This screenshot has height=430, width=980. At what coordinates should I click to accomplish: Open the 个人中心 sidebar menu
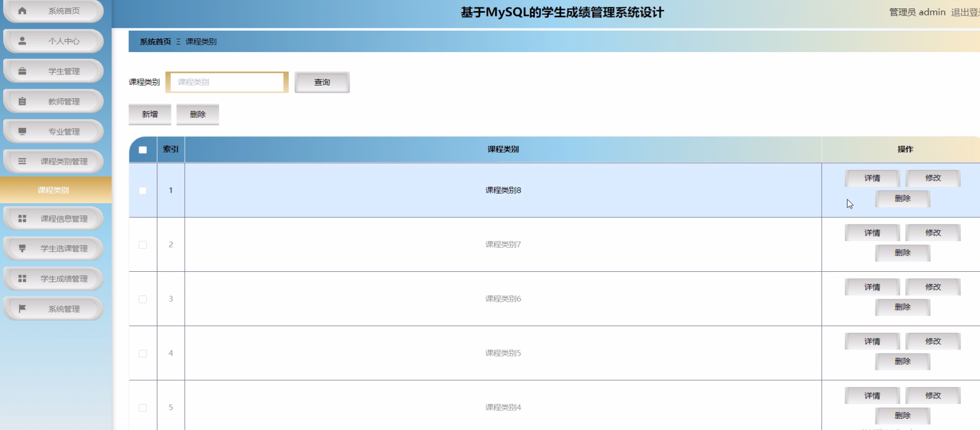(54, 41)
